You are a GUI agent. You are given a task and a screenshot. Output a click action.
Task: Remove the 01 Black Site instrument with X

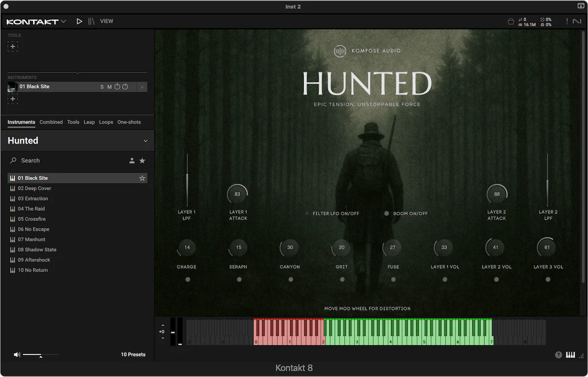[x=142, y=87]
